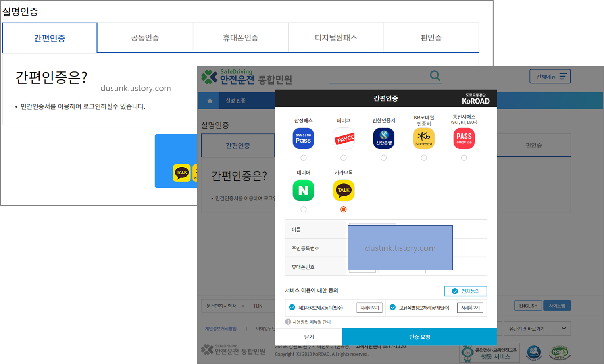
Task: Click into the header search field
Action: pyautogui.click(x=379, y=76)
